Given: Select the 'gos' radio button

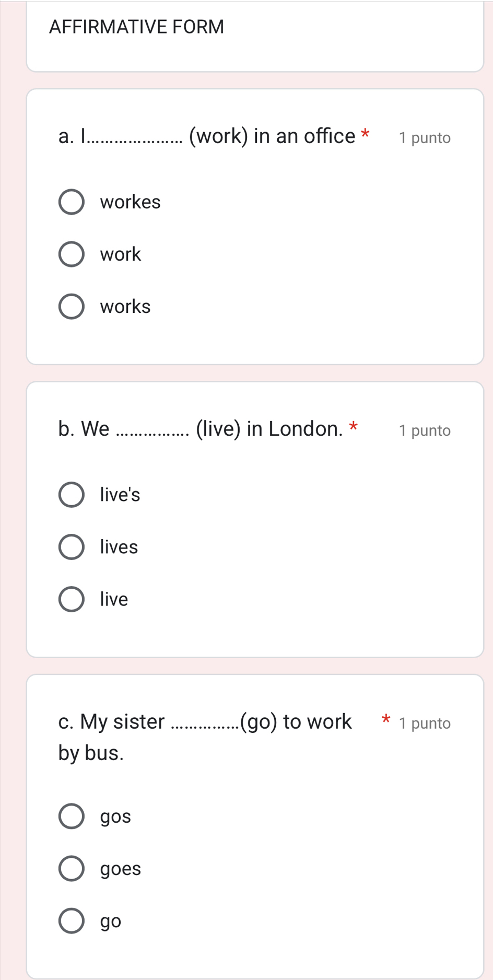Looking at the screenshot, I should tap(71, 816).
